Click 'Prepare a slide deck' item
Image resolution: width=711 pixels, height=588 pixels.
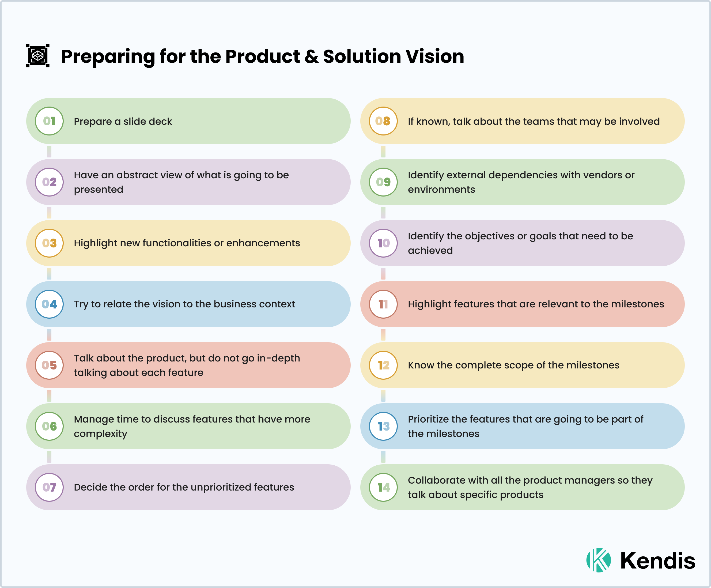click(x=123, y=121)
